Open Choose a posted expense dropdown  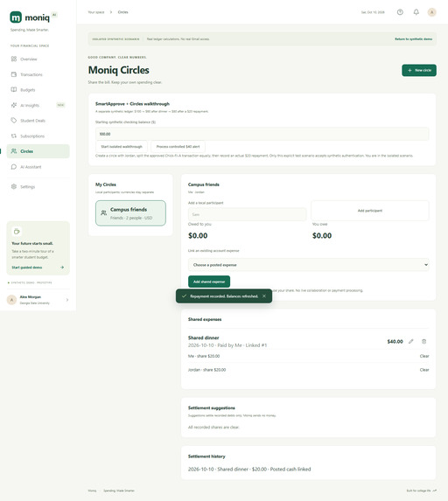[x=309, y=265]
